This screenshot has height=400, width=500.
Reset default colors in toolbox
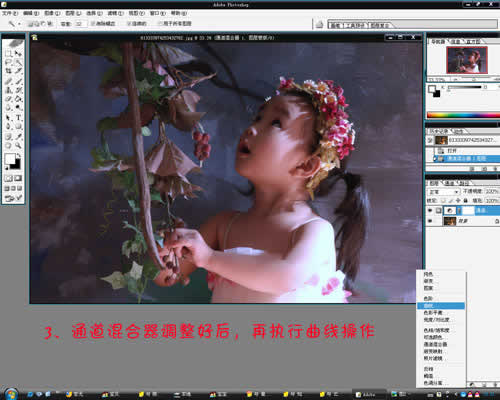(x=6, y=168)
